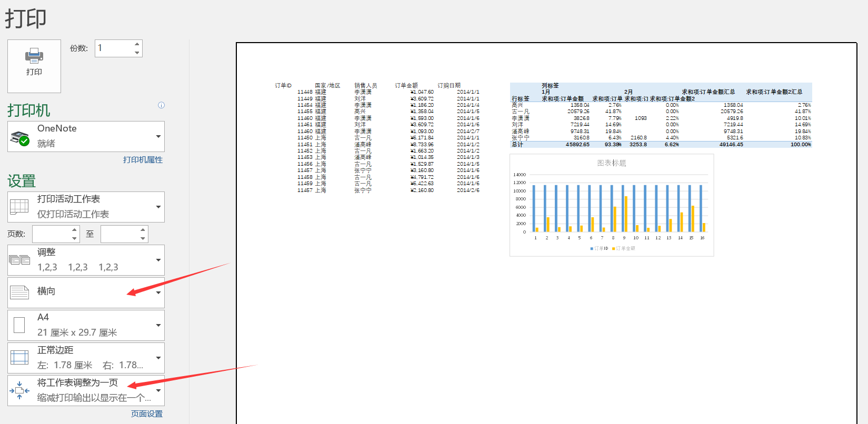
Task: Open the Page Setup link
Action: [x=147, y=414]
